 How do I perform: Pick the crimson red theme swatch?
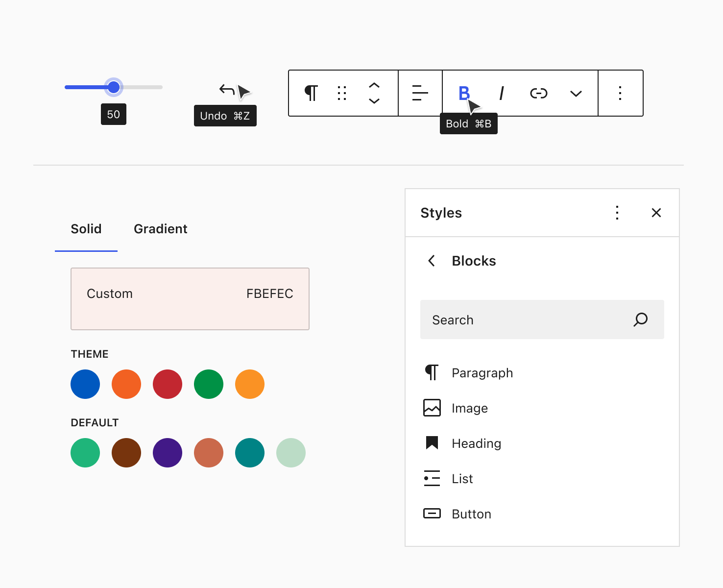click(168, 384)
